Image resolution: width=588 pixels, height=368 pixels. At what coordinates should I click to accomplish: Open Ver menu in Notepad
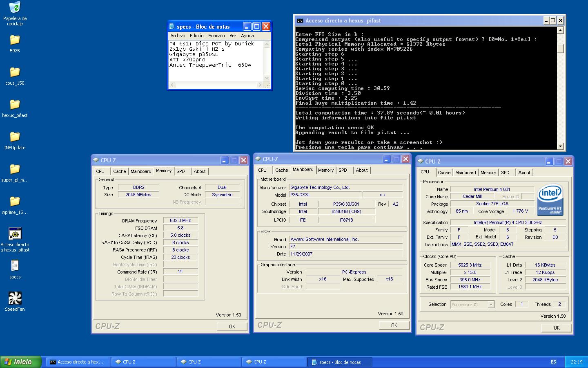coord(233,36)
